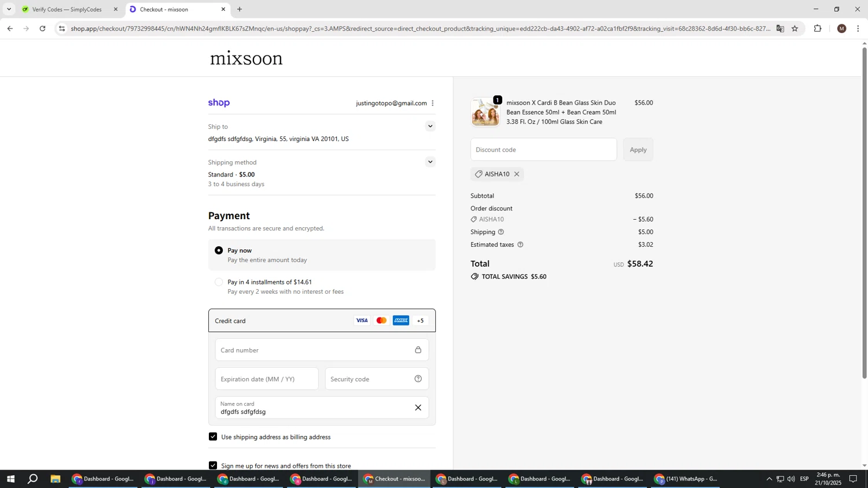
Task: Click the ship-to address text
Action: coord(278,139)
